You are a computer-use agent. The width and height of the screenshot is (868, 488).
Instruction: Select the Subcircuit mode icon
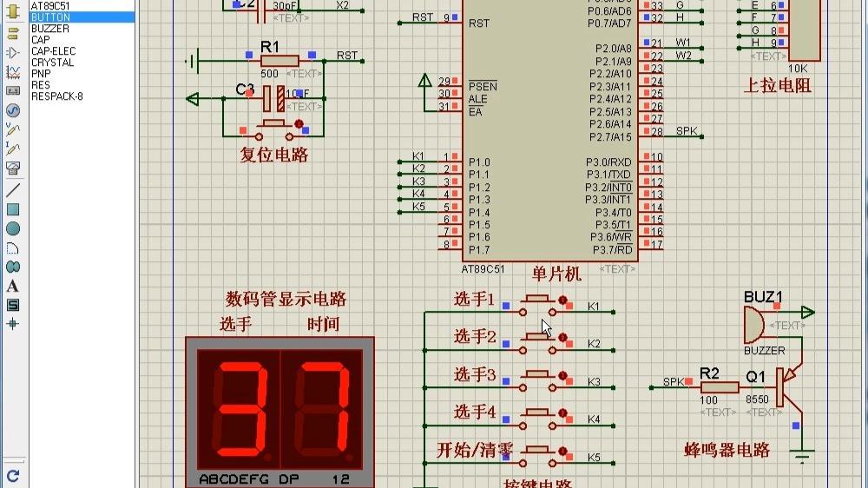[13, 11]
